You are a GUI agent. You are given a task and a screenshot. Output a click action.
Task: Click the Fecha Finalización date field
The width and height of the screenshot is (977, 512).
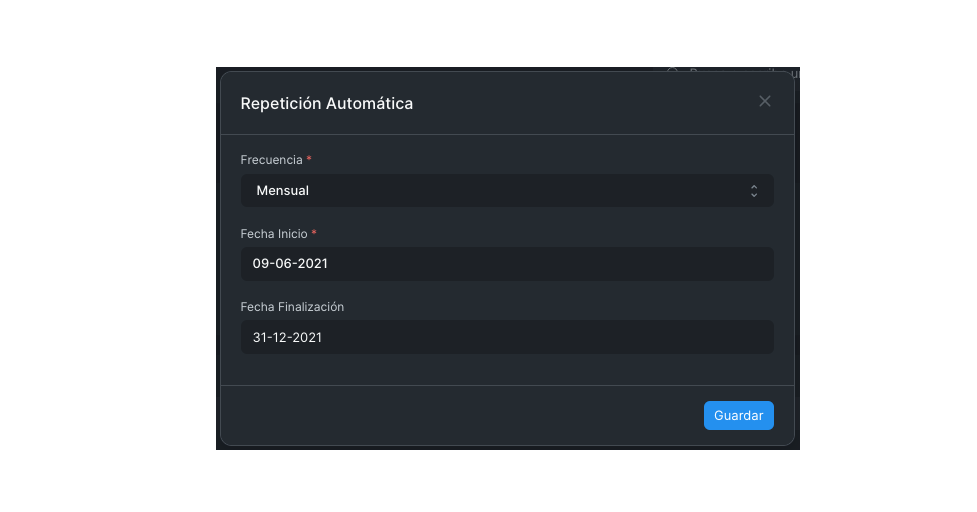coord(506,337)
